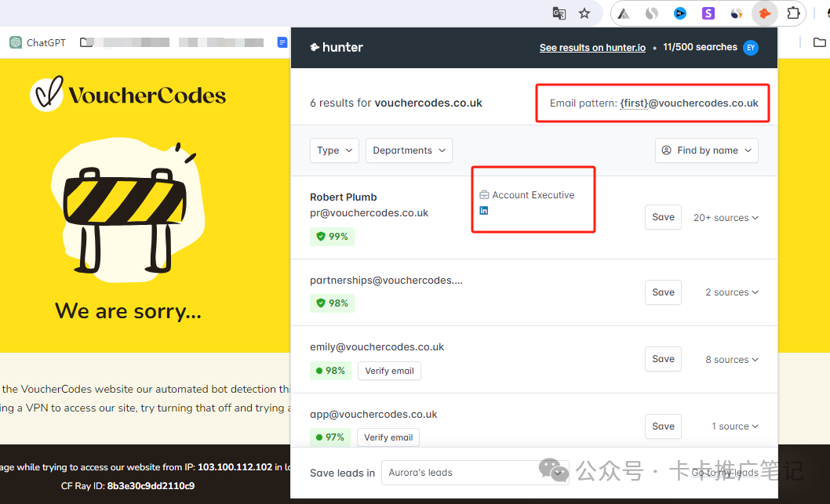This screenshot has width=830, height=504.
Task: Open the bookmarks folder at far right
Action: (820, 42)
